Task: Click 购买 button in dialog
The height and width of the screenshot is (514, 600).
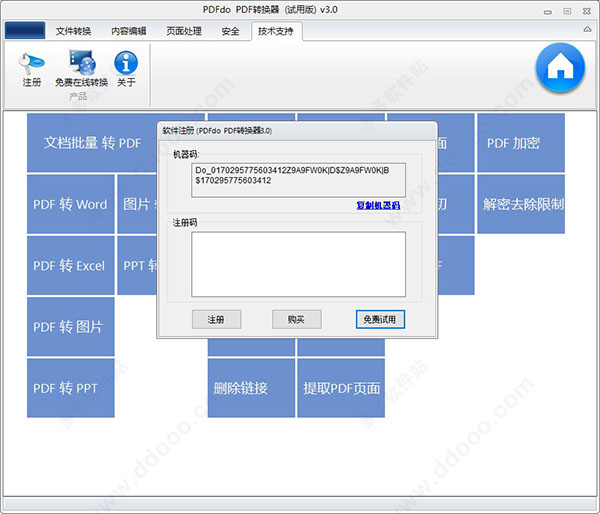Action: pos(297,319)
